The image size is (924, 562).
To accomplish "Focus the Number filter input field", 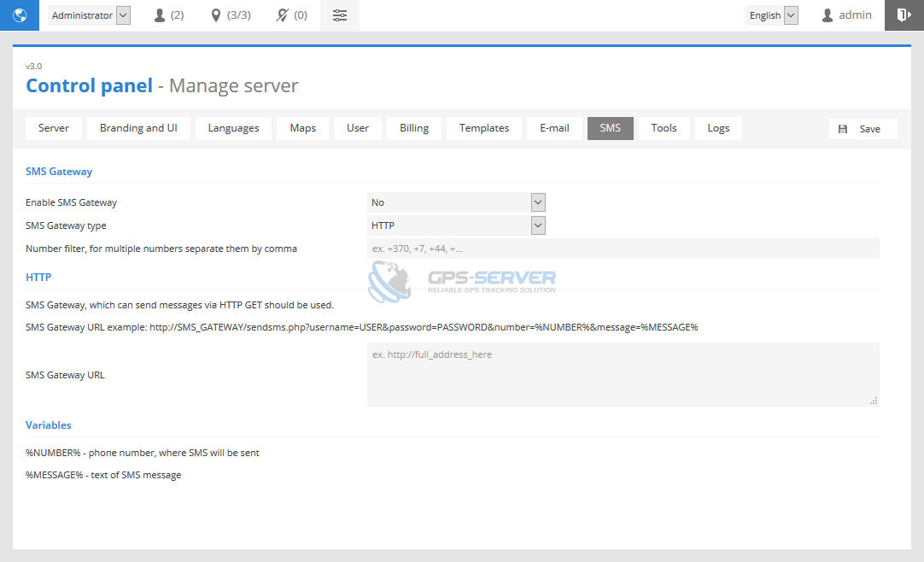I will pyautogui.click(x=623, y=249).
